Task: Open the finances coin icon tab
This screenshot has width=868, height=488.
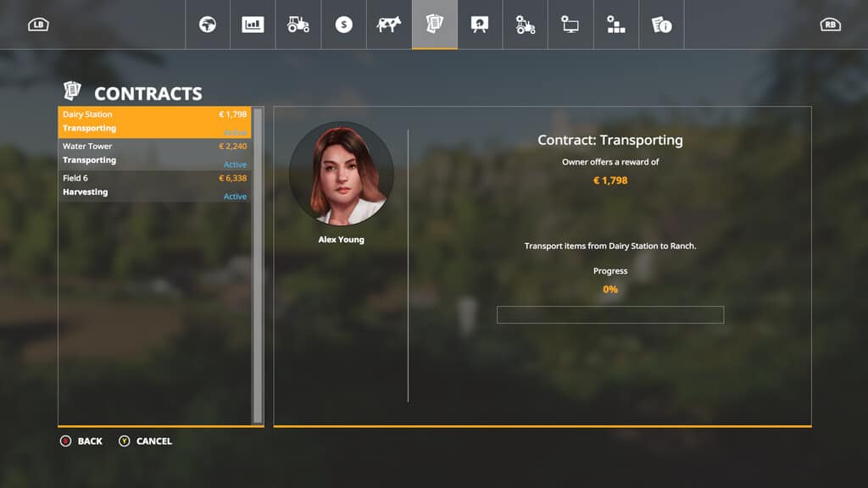Action: (343, 25)
